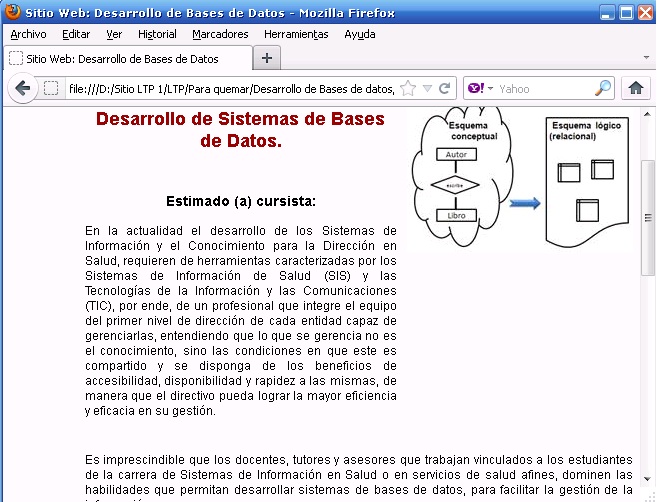Image resolution: width=657 pixels, height=502 pixels.
Task: Open the Archivo menu
Action: [x=28, y=34]
